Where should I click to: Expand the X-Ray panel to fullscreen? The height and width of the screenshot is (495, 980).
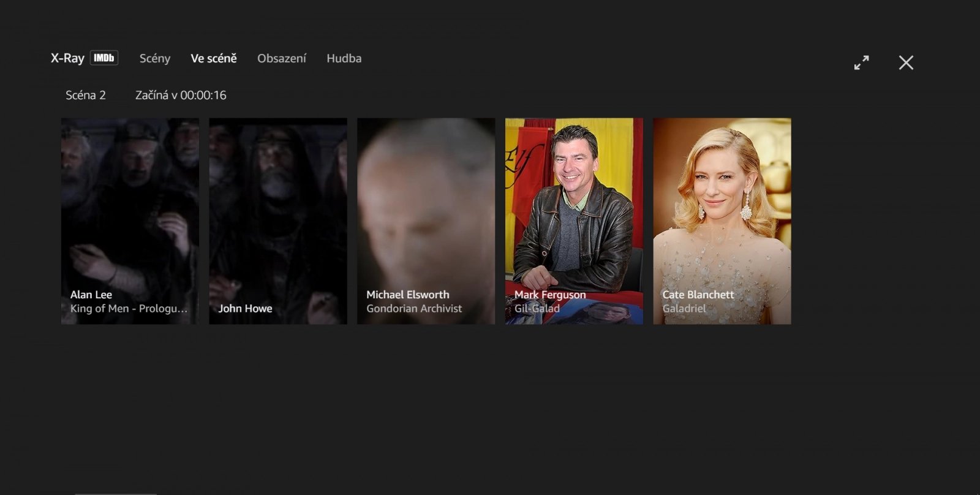pyautogui.click(x=861, y=62)
